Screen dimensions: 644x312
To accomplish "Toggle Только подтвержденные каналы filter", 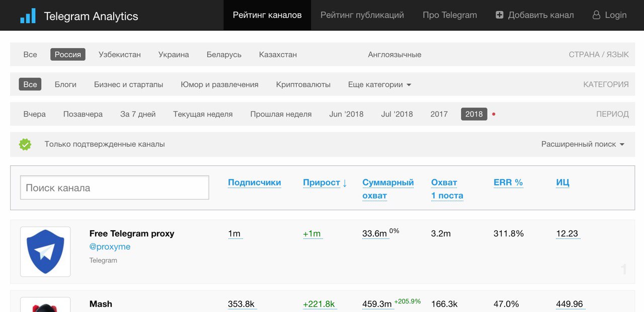I will click(105, 144).
